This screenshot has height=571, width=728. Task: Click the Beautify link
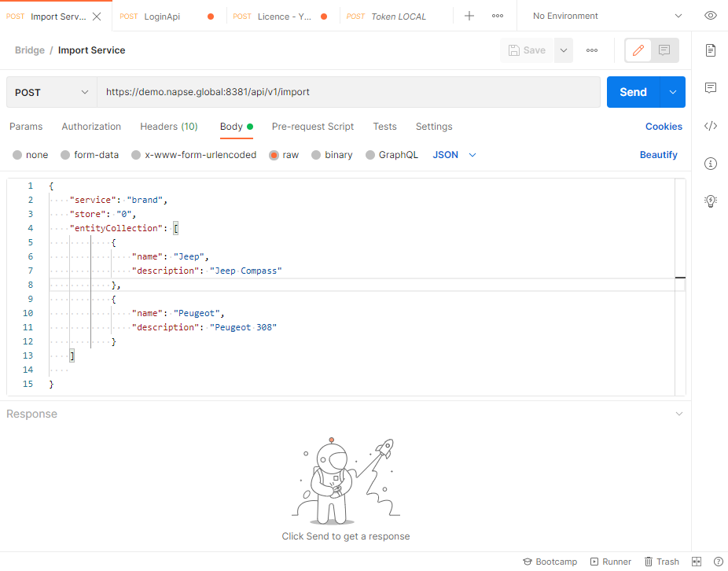pyautogui.click(x=658, y=155)
